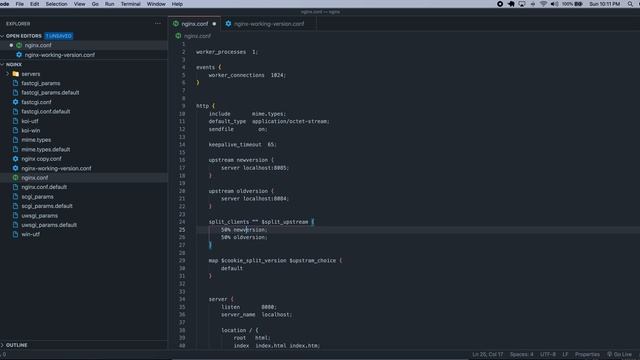
Task: Click the nginx copy.conf gear icon
Action: pyautogui.click(x=16, y=159)
